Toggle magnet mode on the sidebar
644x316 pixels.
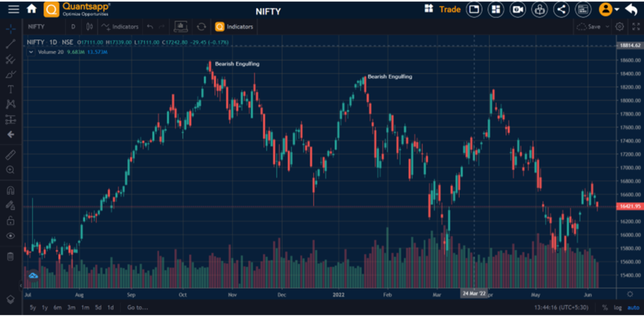click(11, 191)
